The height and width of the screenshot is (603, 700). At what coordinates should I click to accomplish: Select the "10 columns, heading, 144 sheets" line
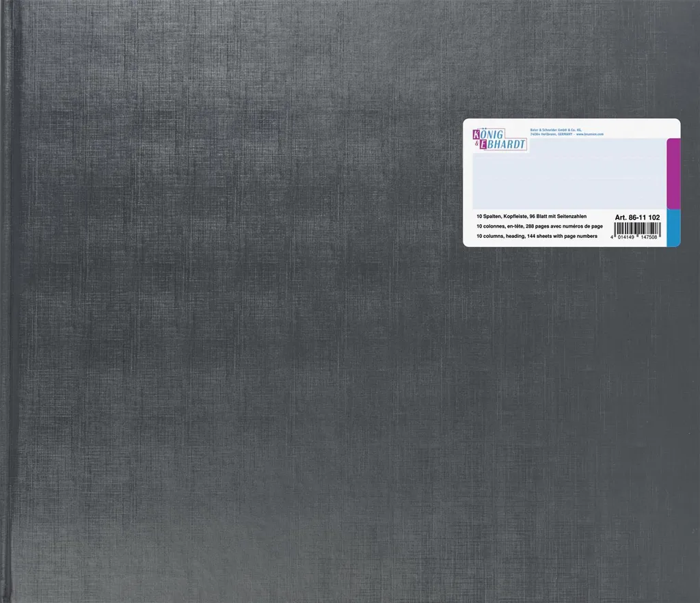point(537,236)
